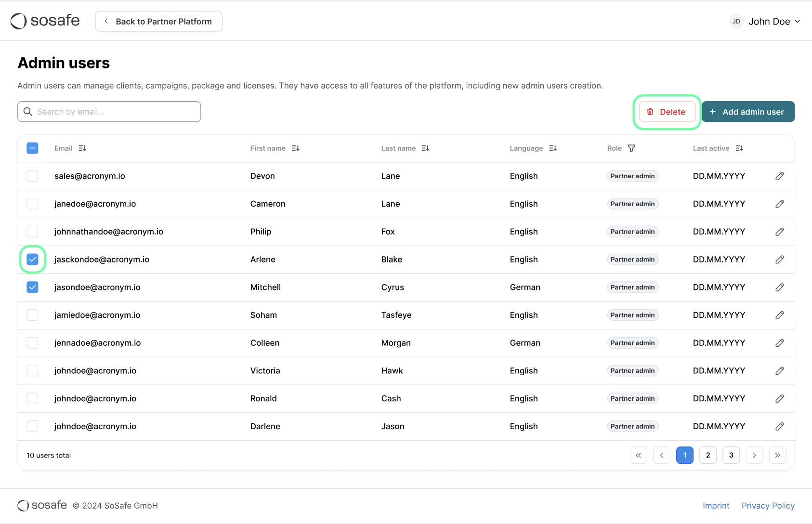The height and width of the screenshot is (524, 812).
Task: Uncheck the jasondoe@acronym.io checkbox
Action: pos(32,288)
